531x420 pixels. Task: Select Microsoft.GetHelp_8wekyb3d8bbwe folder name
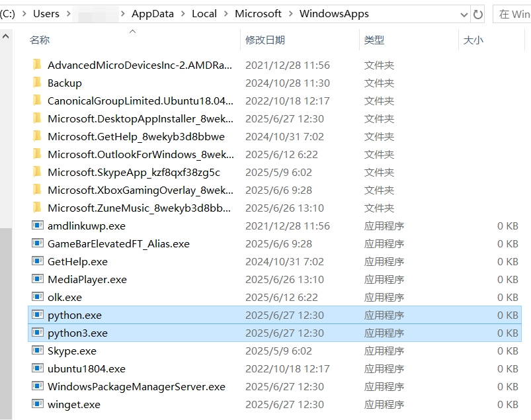pos(136,136)
